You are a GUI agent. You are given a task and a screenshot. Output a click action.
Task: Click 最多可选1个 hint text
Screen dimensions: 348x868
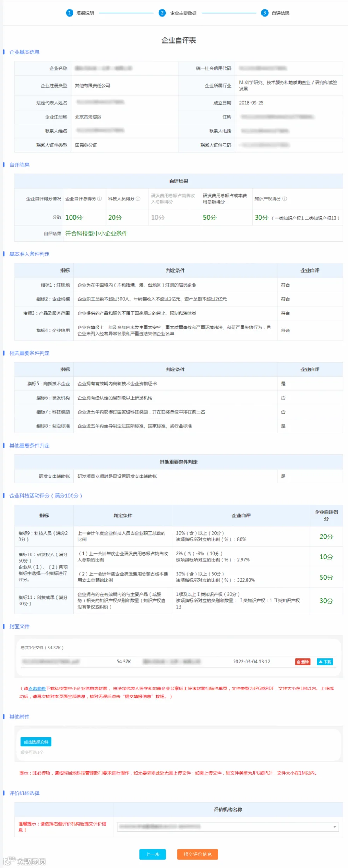[x=32, y=753]
